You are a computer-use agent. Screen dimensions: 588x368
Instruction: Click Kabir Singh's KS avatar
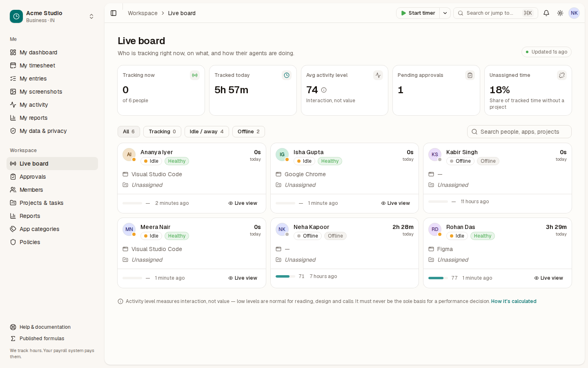coord(435,155)
